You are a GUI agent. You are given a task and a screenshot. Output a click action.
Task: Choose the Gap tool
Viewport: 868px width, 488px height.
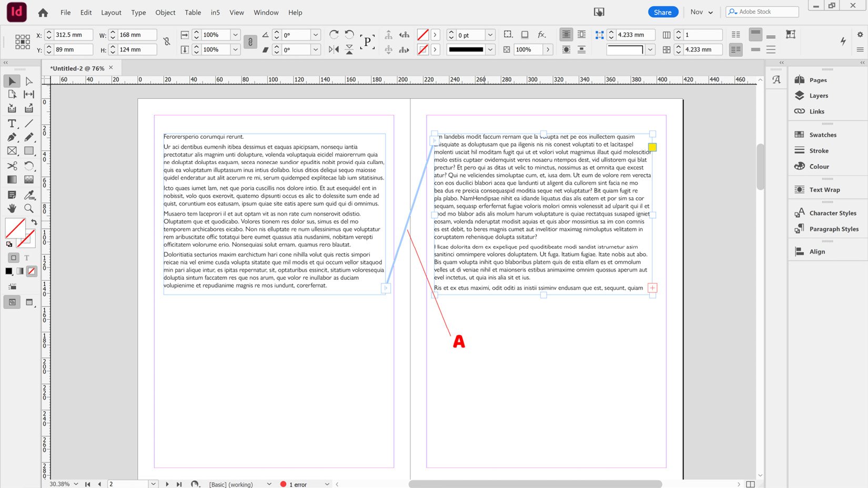pos(29,95)
